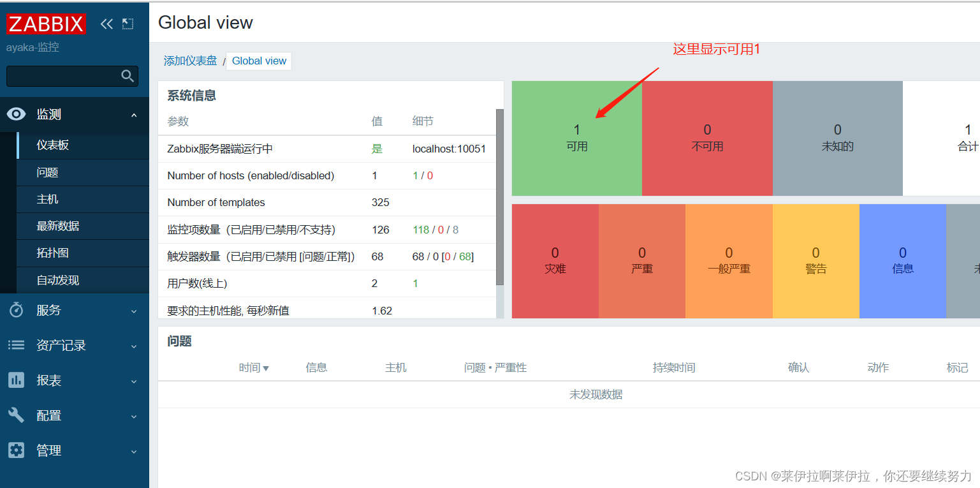980x488 pixels.
Task: Click the list icon for 资产记录
Action: [16, 345]
